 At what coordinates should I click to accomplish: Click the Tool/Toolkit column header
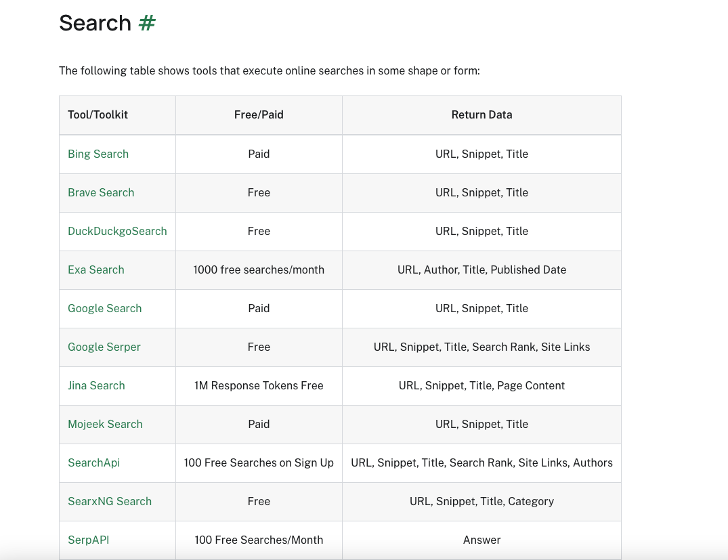pyautogui.click(x=98, y=114)
